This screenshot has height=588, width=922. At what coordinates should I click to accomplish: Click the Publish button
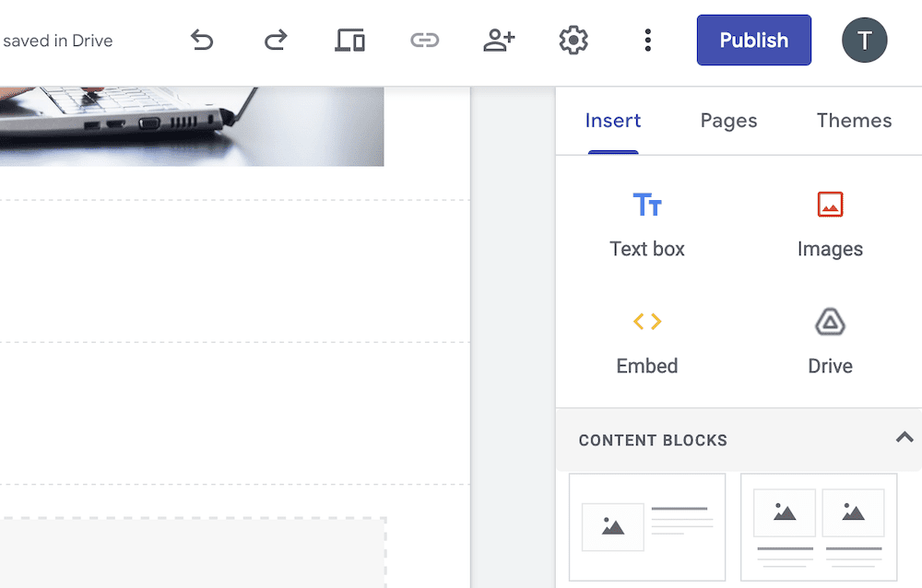pos(753,40)
